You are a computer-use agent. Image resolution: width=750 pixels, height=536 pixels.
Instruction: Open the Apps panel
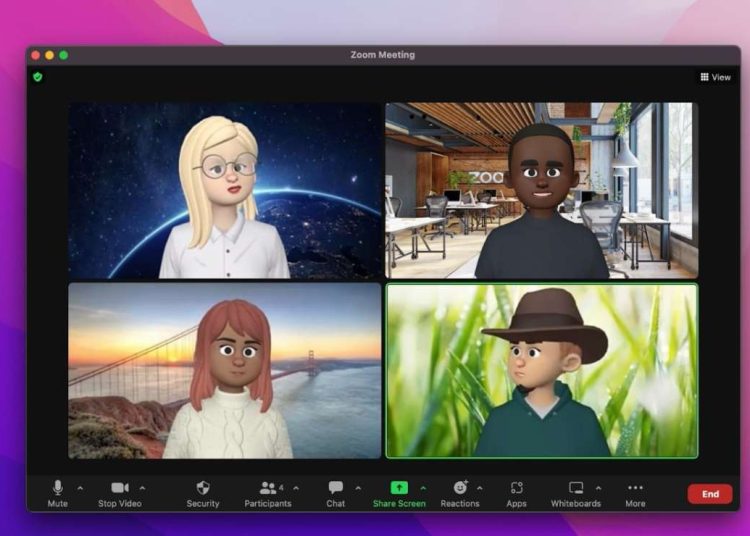516,493
